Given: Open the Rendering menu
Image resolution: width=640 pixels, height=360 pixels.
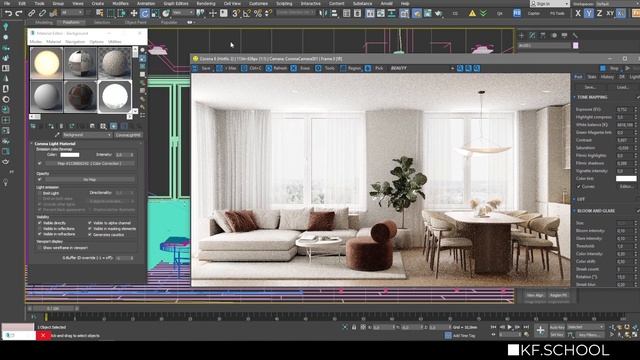Looking at the screenshot, I should pos(206,3).
